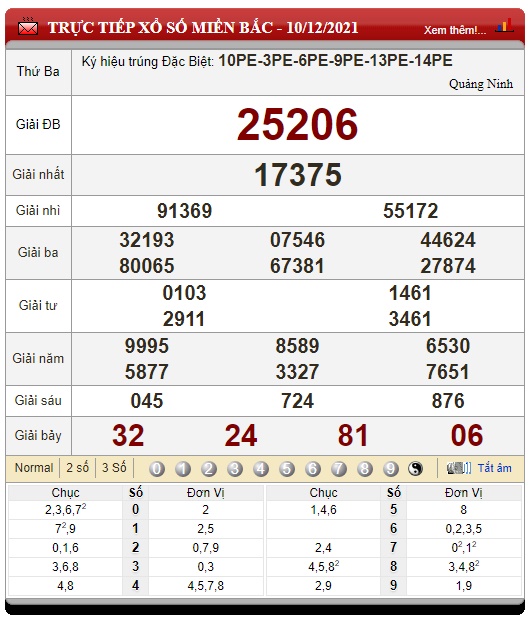529x620 pixels.
Task: Open the bar chart statistics icon
Action: tap(505, 26)
